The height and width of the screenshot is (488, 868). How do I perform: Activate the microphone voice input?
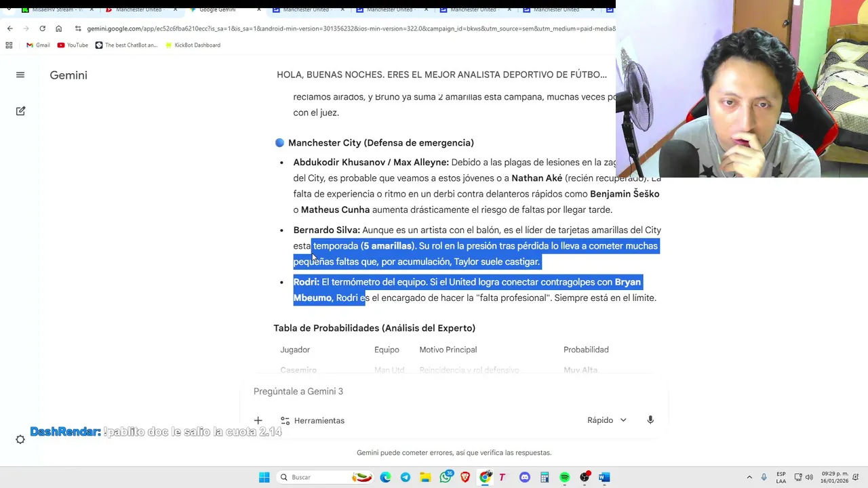(x=650, y=420)
